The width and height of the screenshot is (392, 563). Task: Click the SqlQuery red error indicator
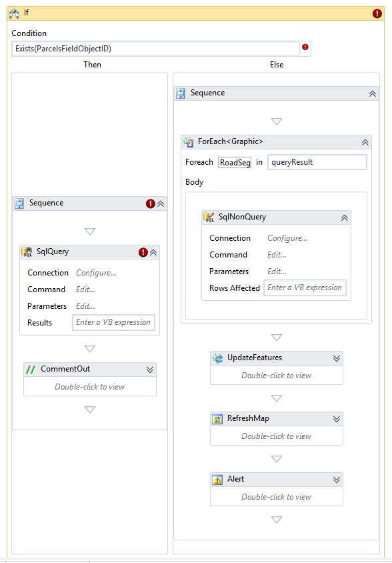coord(143,252)
